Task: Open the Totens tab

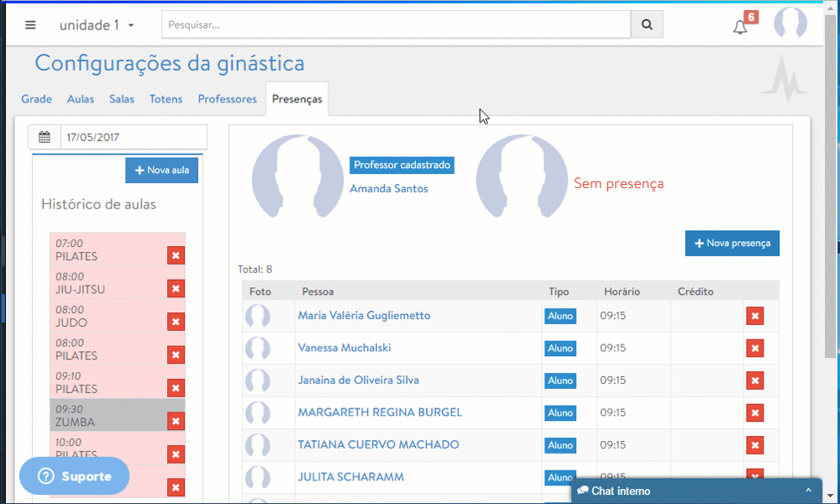Action: click(x=165, y=99)
